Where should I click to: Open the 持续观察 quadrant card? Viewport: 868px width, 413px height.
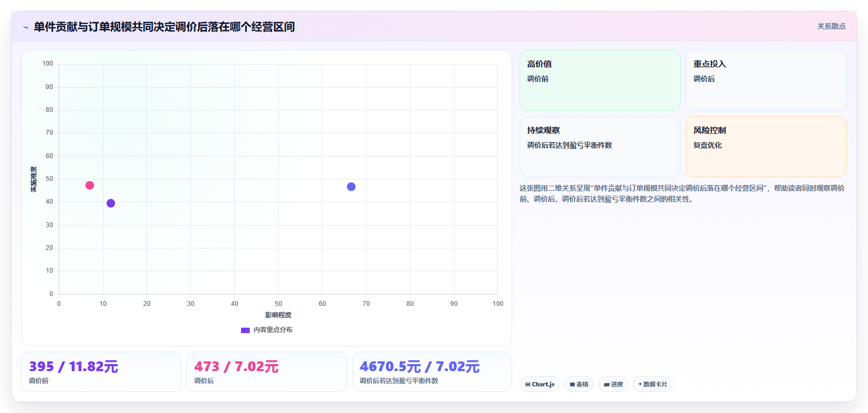point(600,147)
